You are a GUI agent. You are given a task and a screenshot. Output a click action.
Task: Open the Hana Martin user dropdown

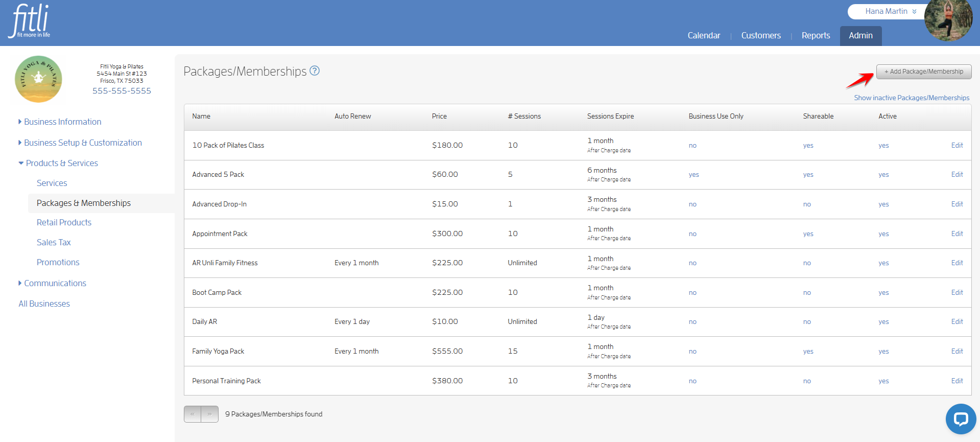click(891, 11)
